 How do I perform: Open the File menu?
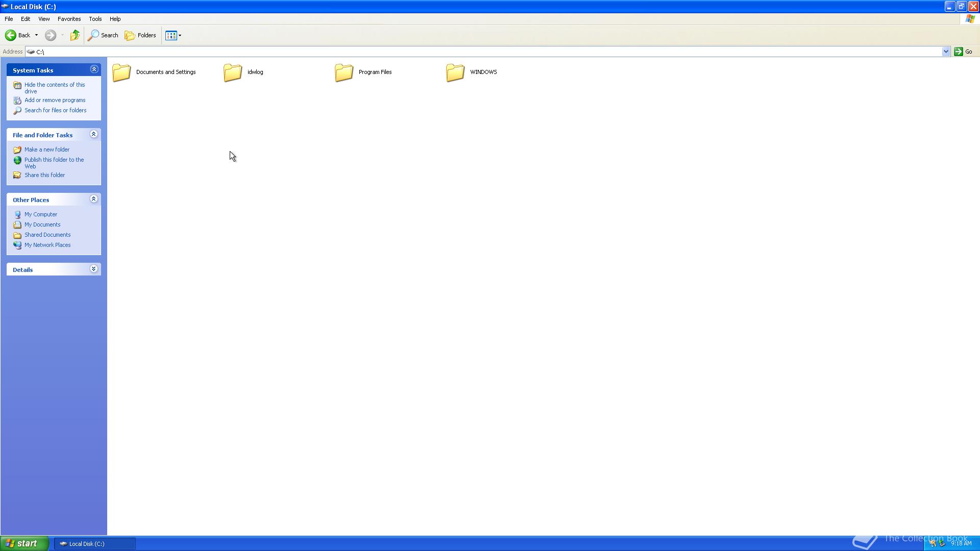(9, 18)
